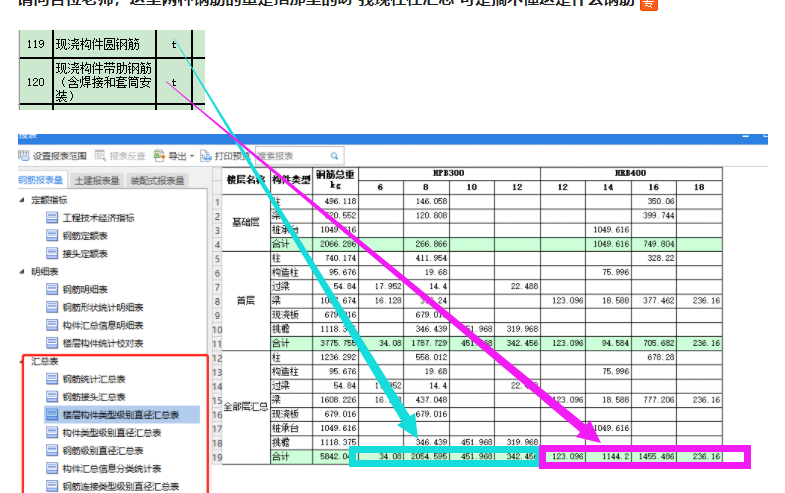Viewport: 785px width, 493px height.
Task: Click row number 11 in the grid
Action: [217, 343]
